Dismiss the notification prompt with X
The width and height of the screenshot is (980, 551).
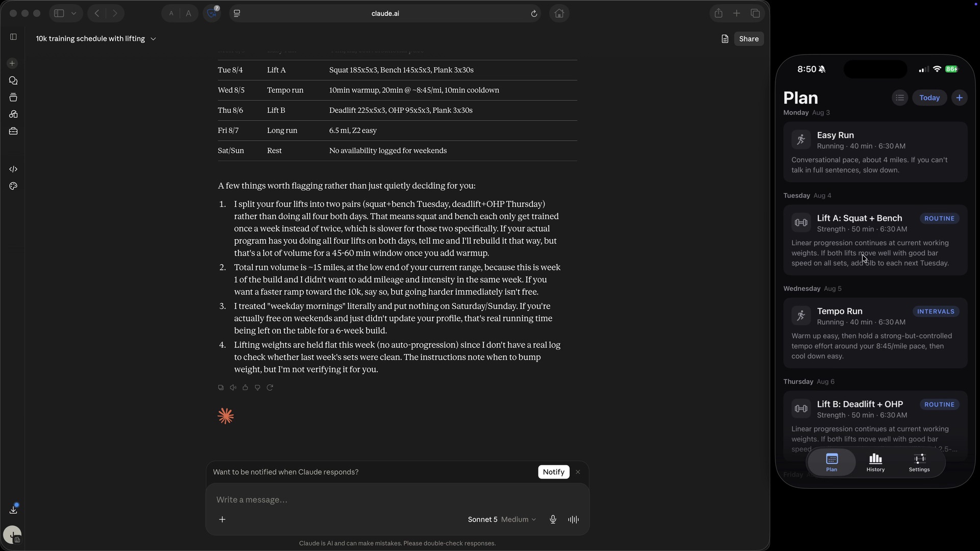pos(578,472)
